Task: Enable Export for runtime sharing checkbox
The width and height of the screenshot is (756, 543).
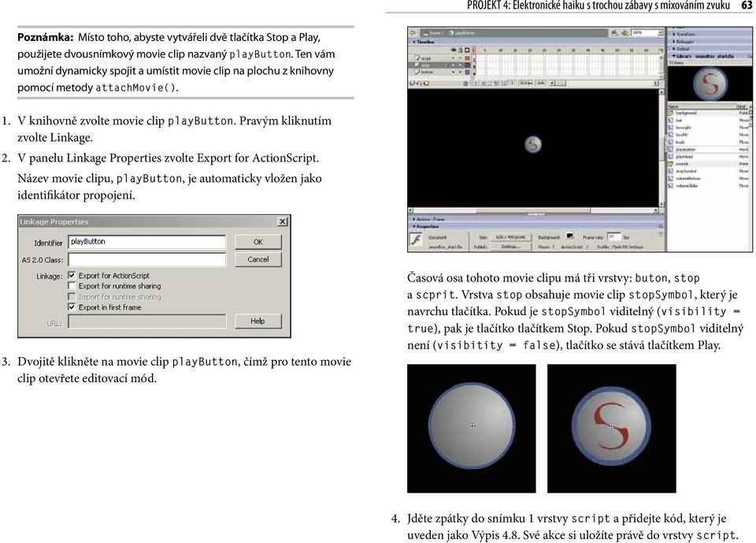Action: pyautogui.click(x=72, y=286)
